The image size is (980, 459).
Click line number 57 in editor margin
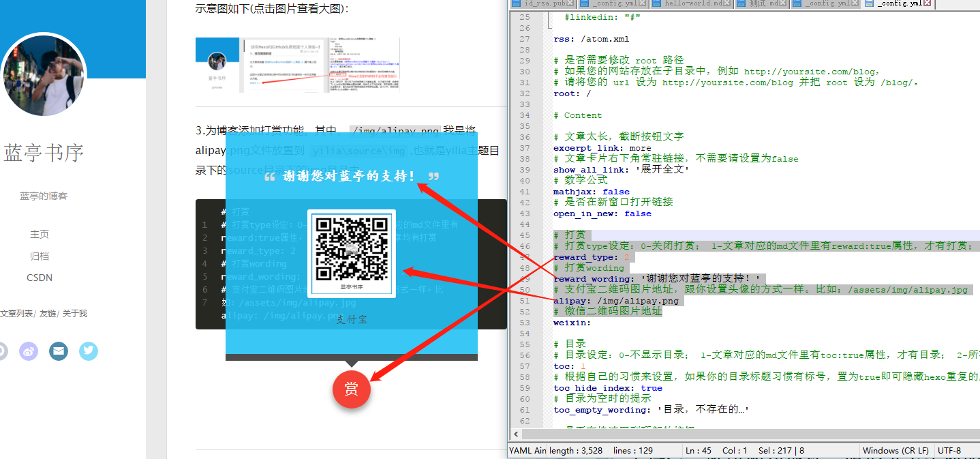pos(524,366)
